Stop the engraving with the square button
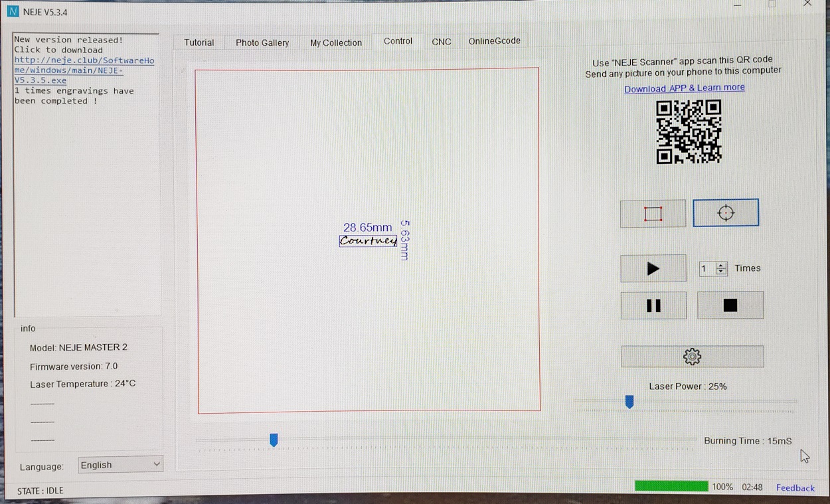 (730, 305)
